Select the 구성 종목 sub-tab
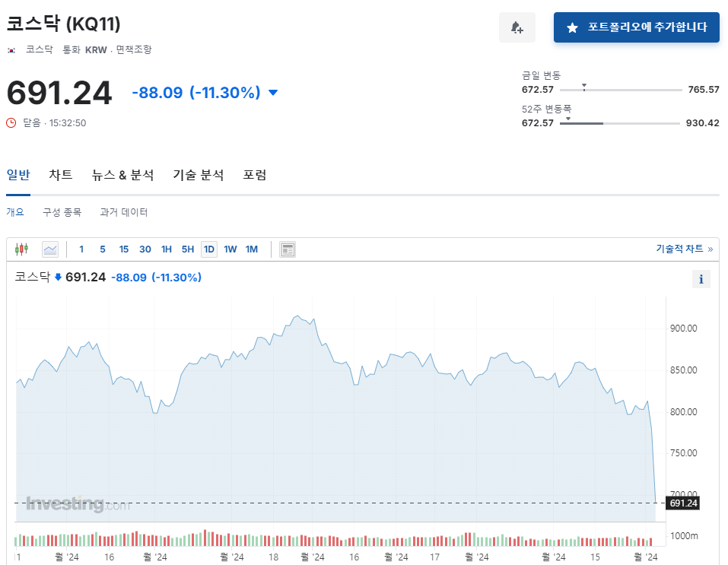The width and height of the screenshot is (728, 565). [62, 212]
